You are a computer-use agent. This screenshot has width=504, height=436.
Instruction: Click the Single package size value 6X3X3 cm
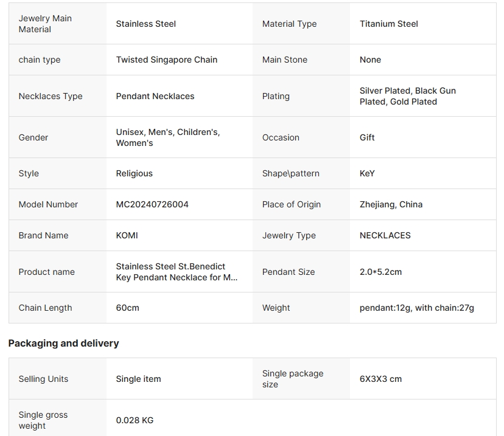(380, 379)
